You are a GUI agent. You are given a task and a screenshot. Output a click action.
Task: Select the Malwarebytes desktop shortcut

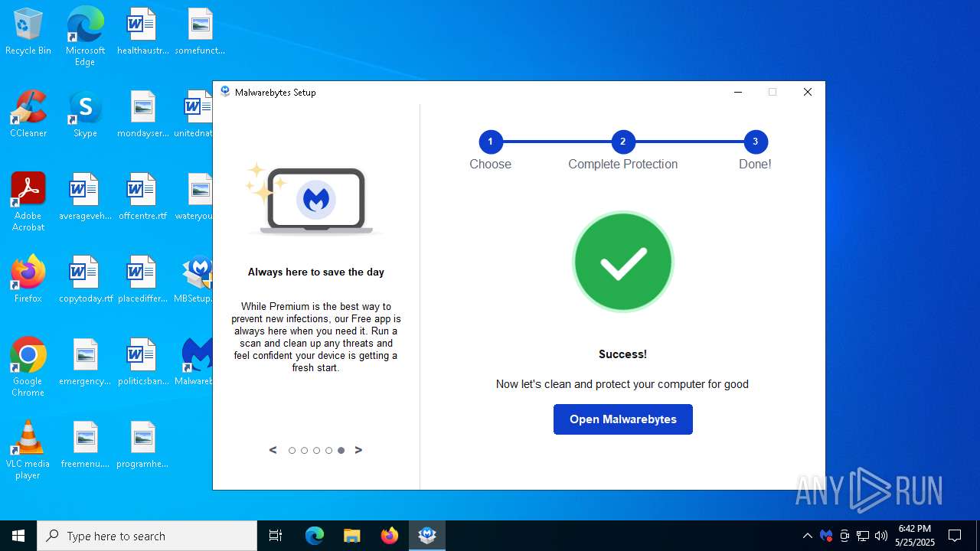click(195, 363)
